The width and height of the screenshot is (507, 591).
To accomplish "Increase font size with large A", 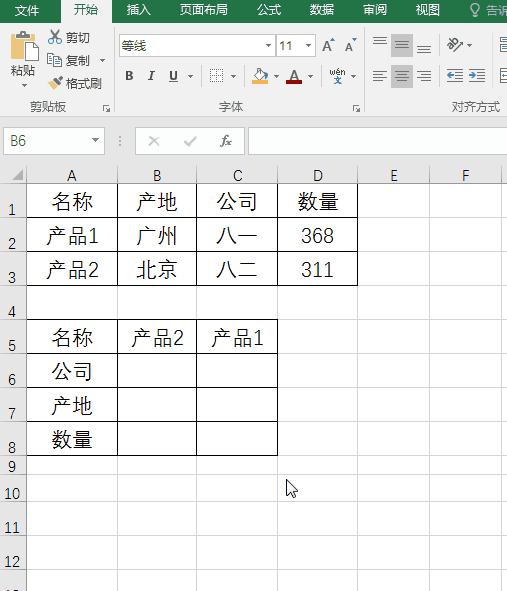I will pyautogui.click(x=328, y=46).
